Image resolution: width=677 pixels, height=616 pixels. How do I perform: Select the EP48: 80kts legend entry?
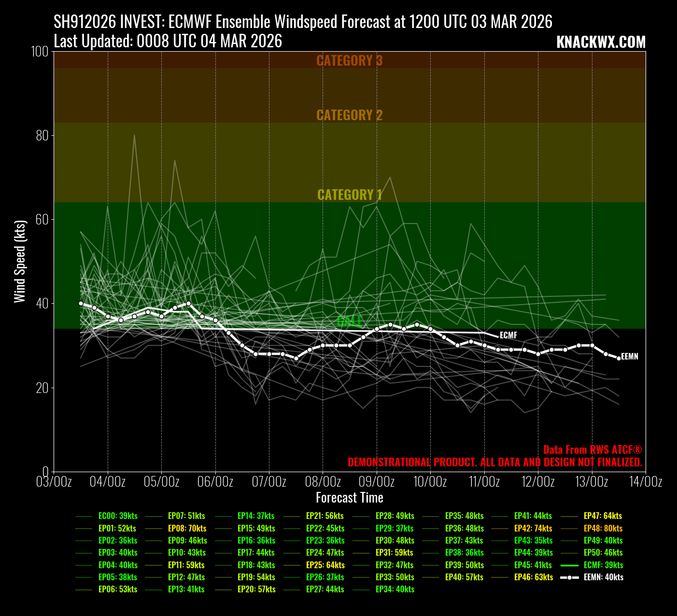coord(603,528)
